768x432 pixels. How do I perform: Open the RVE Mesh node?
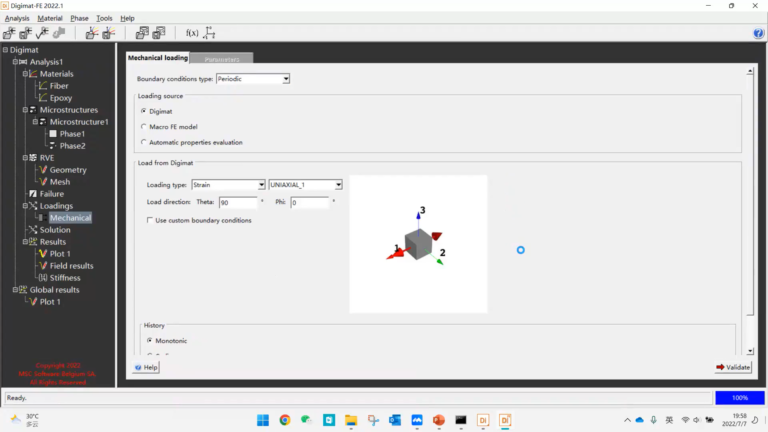pyautogui.click(x=60, y=182)
